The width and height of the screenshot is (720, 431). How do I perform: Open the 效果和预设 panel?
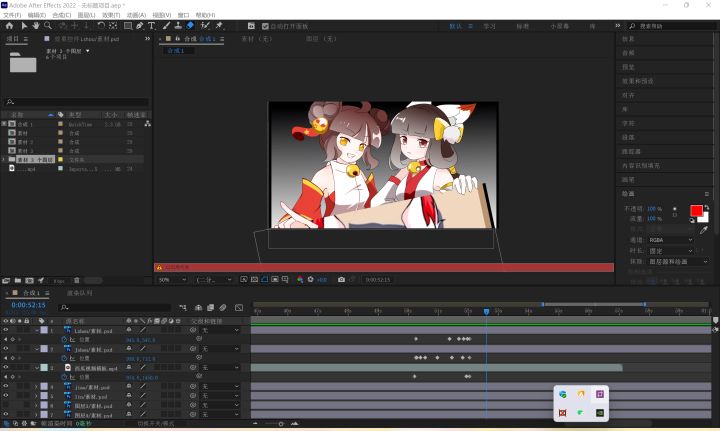635,81
